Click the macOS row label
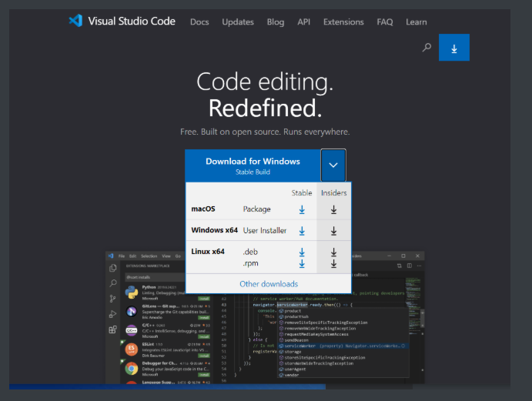 pyautogui.click(x=203, y=209)
